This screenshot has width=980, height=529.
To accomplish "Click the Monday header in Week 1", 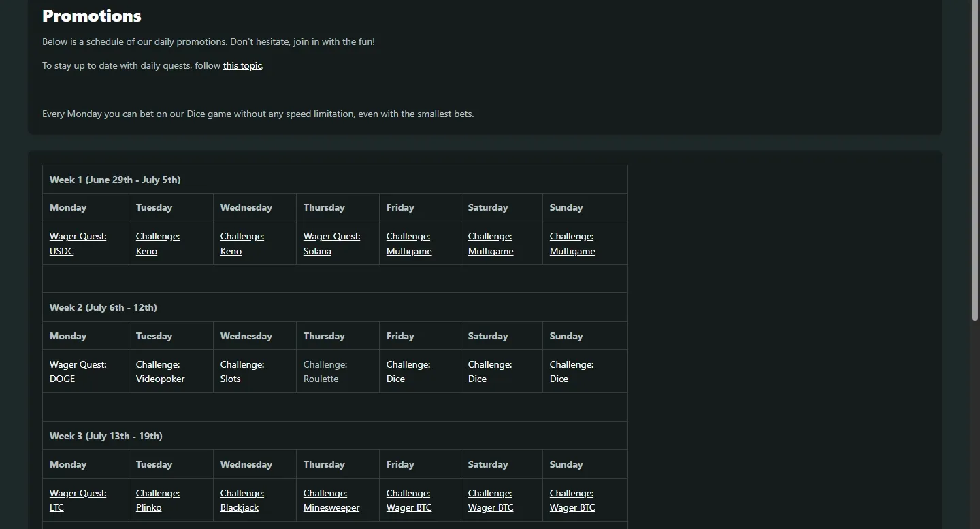I will click(68, 207).
